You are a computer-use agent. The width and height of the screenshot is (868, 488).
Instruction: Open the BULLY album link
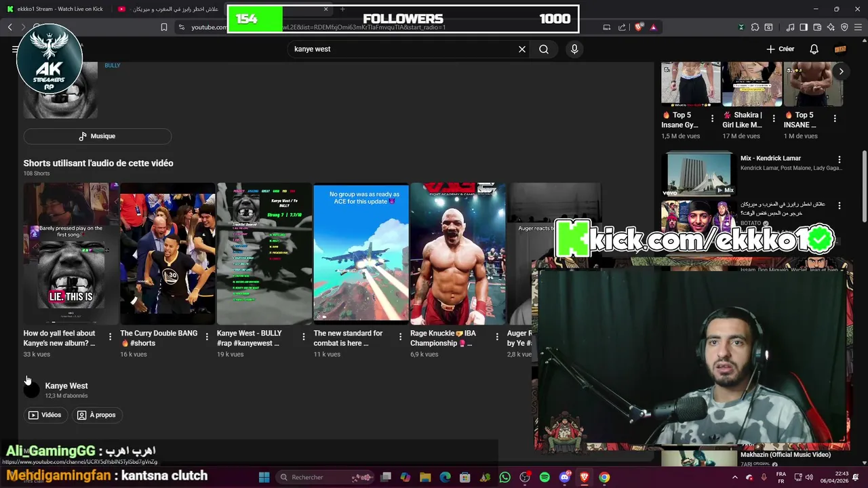click(x=113, y=66)
